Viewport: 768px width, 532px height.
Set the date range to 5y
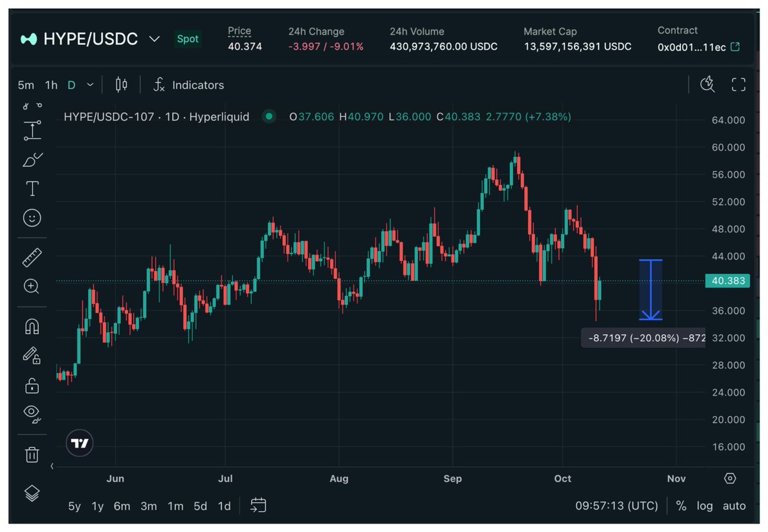(75, 506)
